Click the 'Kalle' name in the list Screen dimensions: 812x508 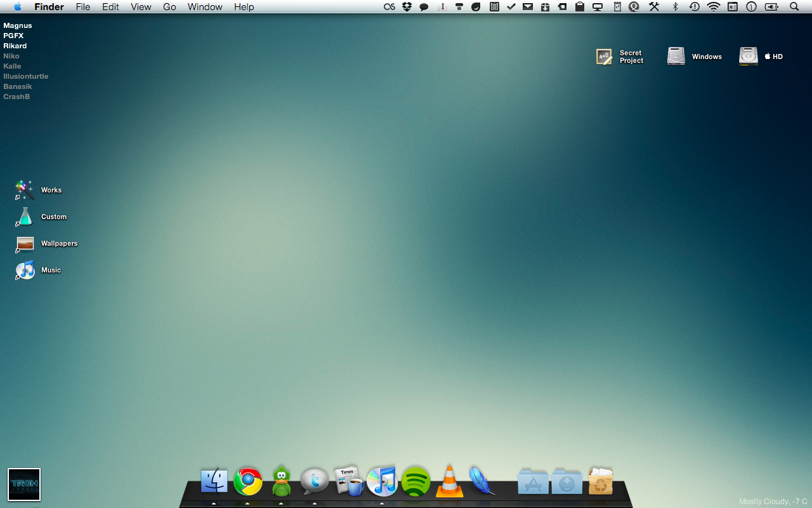coord(12,66)
